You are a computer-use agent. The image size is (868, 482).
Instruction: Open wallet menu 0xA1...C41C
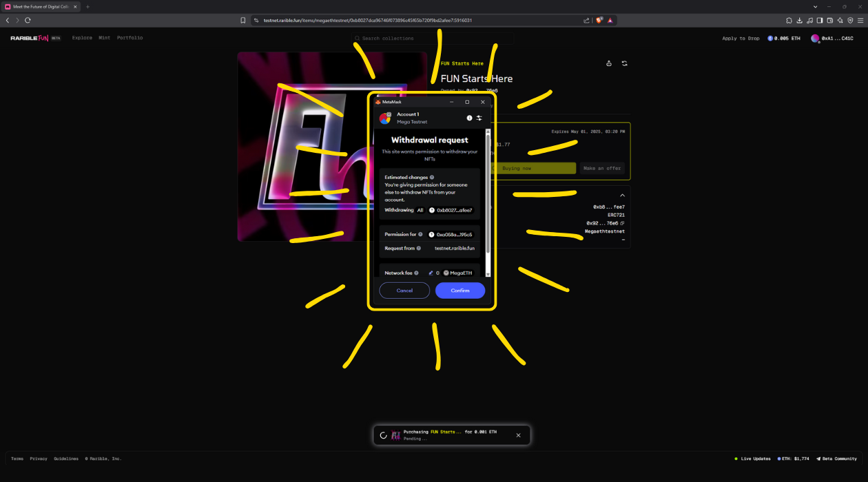[832, 39]
